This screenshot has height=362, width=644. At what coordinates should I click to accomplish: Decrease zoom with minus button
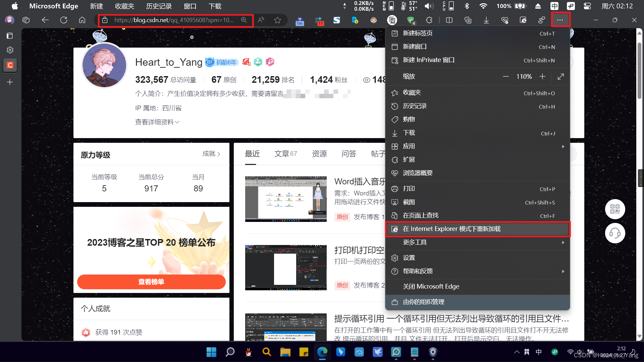506,77
